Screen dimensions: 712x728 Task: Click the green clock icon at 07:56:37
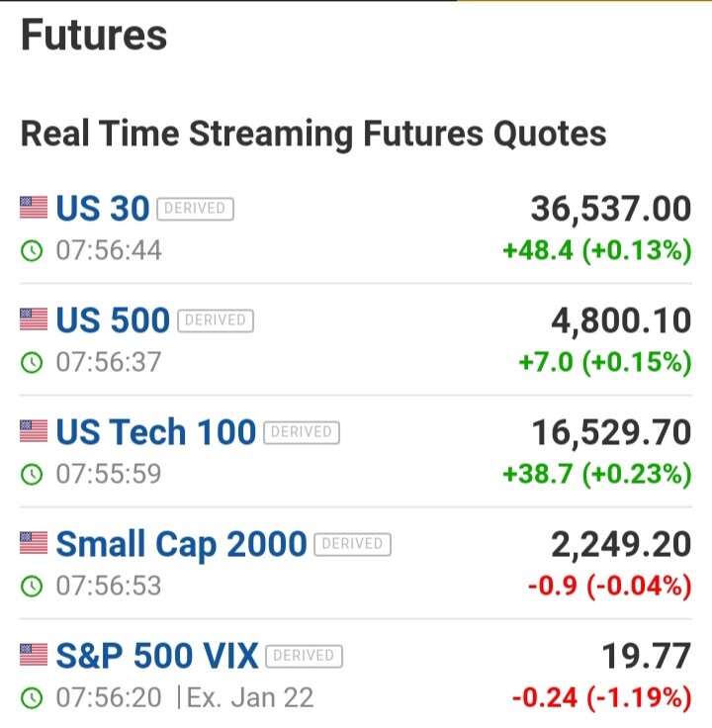pos(32,362)
